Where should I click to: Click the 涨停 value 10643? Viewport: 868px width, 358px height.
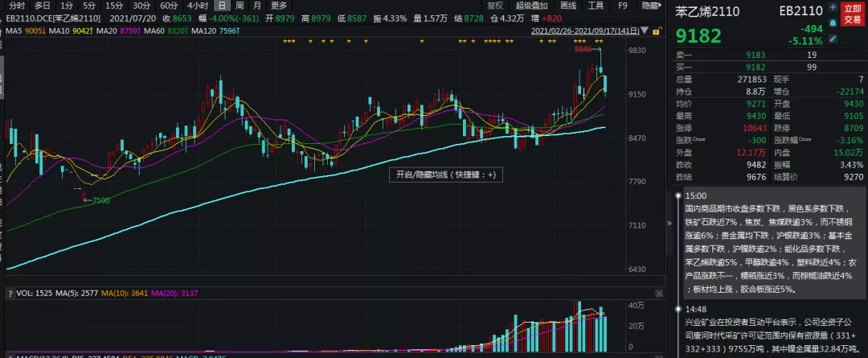point(754,128)
